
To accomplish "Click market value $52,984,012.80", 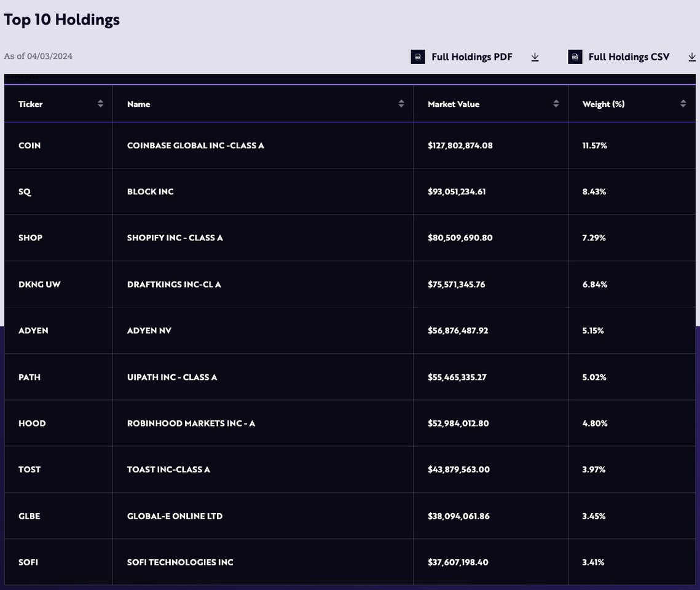I will tap(458, 423).
